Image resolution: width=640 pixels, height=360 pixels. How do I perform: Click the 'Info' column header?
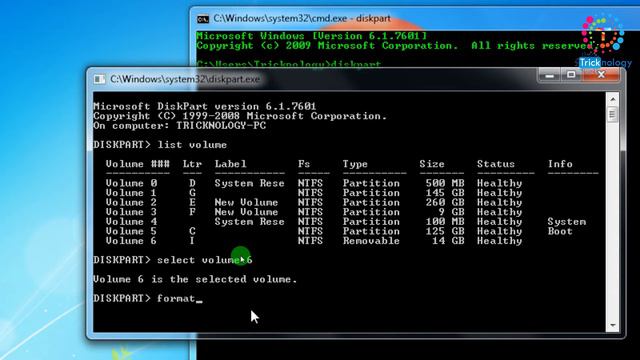(x=560, y=164)
